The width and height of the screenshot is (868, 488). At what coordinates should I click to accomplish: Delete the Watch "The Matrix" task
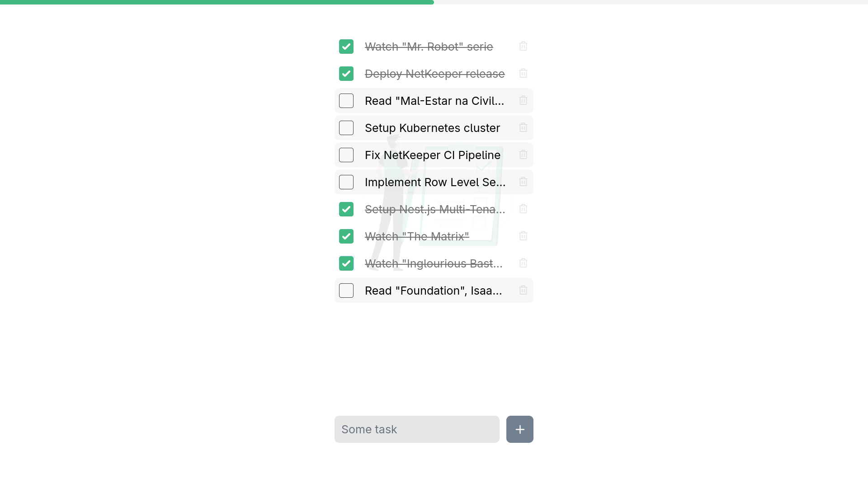point(523,236)
